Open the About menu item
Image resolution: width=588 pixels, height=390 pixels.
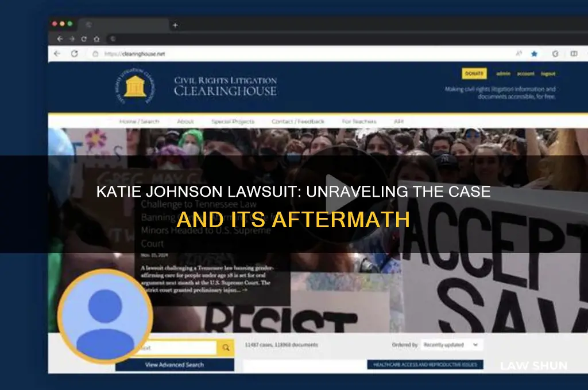pyautogui.click(x=185, y=122)
